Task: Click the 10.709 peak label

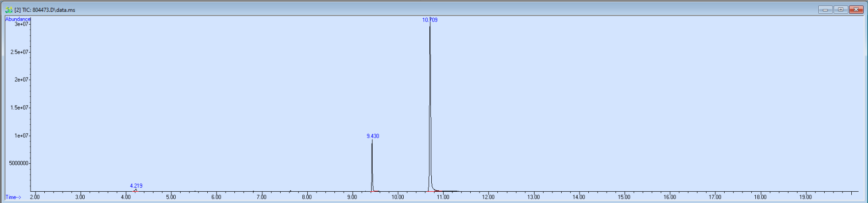Action: coord(430,20)
